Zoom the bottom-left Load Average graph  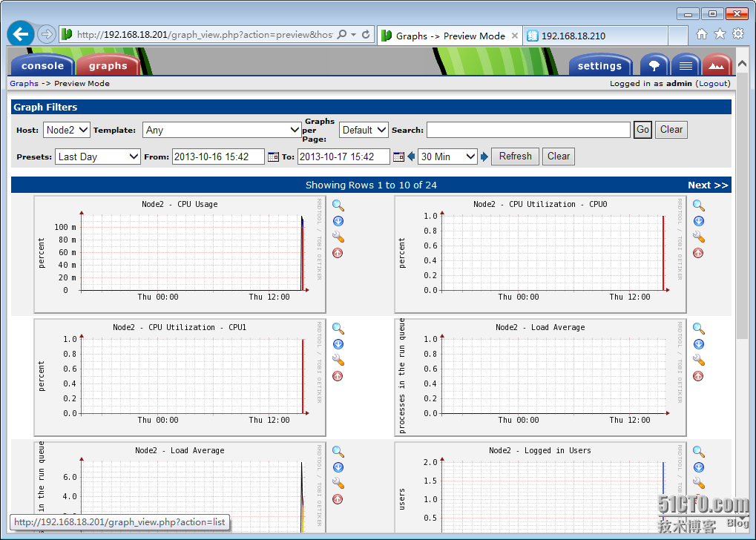pos(338,452)
